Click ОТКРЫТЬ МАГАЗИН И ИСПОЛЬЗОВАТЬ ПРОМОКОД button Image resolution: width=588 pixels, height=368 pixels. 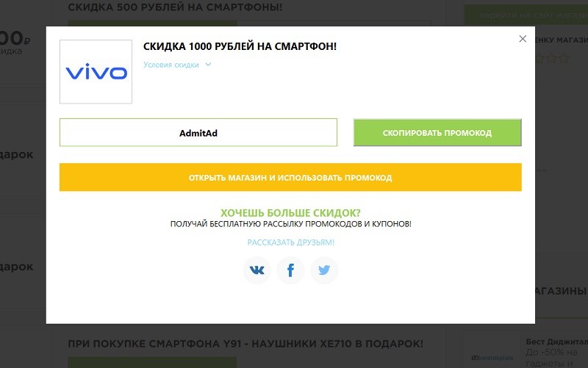coord(290,178)
